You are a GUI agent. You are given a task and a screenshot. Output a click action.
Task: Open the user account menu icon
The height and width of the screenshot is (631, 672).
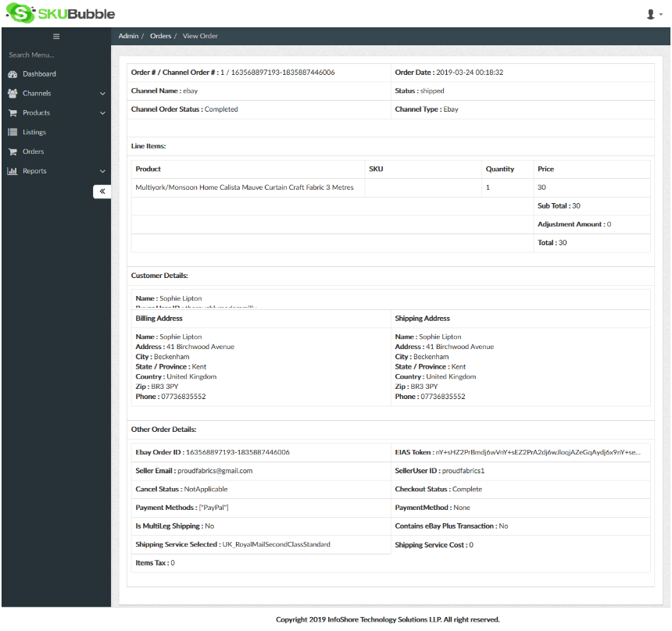(x=650, y=15)
